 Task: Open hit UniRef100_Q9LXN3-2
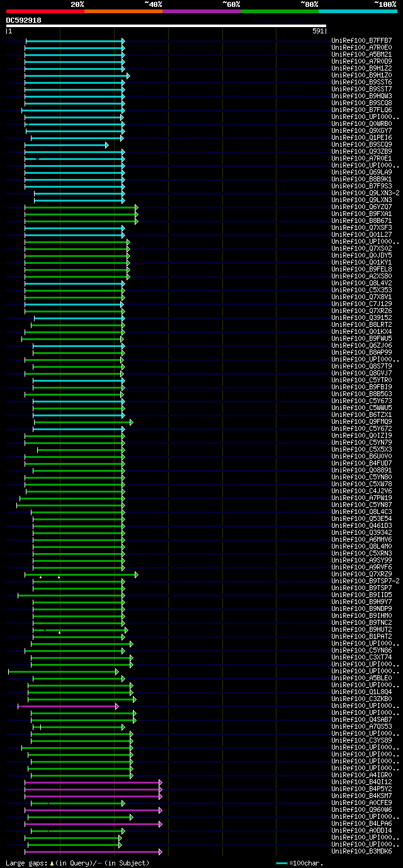click(x=365, y=193)
